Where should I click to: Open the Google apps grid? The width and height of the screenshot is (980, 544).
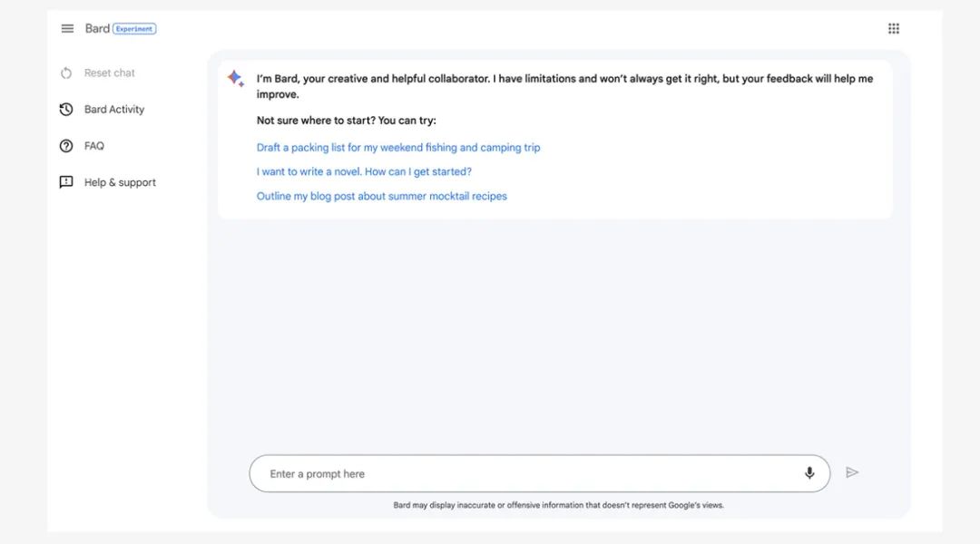894,29
